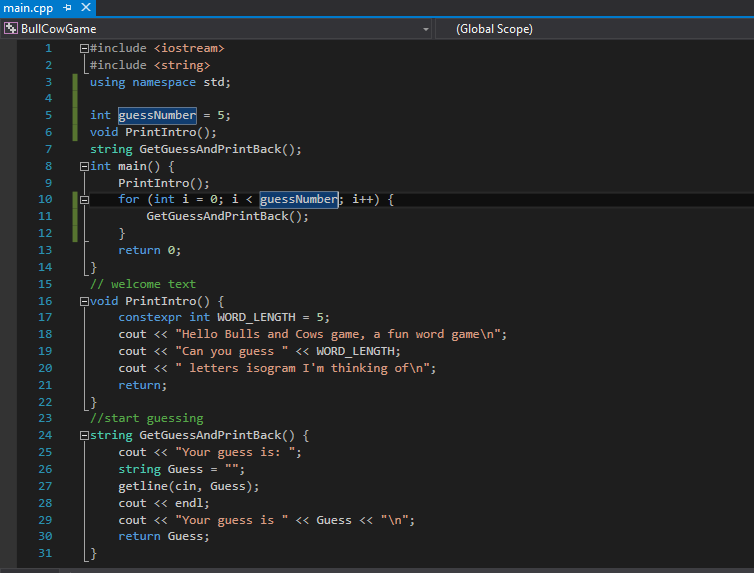Viewport: 754px width, 573px height.
Task: Click the "// welcome text" comment
Action: [x=143, y=284]
